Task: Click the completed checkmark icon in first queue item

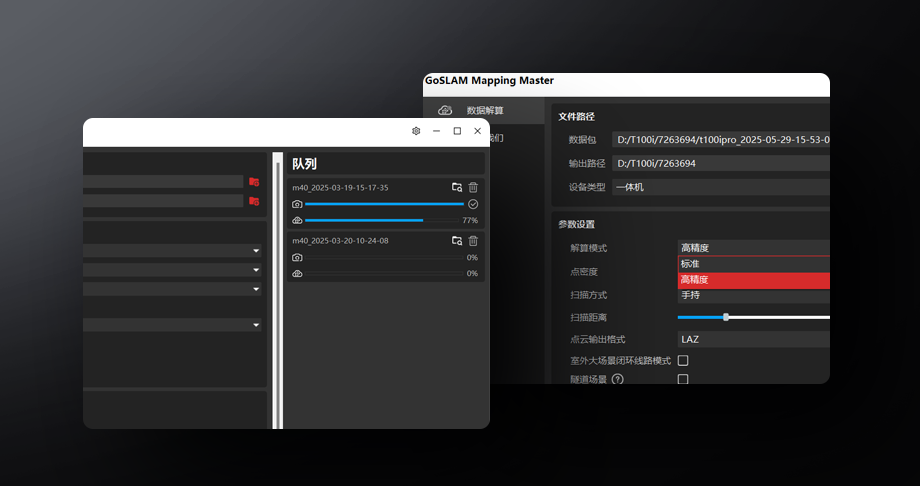Action: (473, 204)
